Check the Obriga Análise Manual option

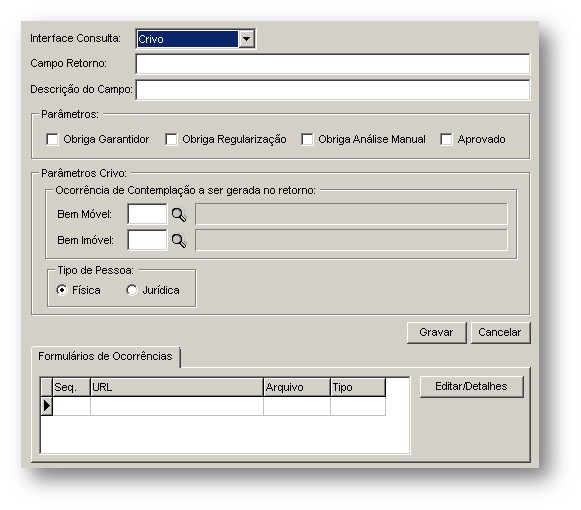[307, 140]
